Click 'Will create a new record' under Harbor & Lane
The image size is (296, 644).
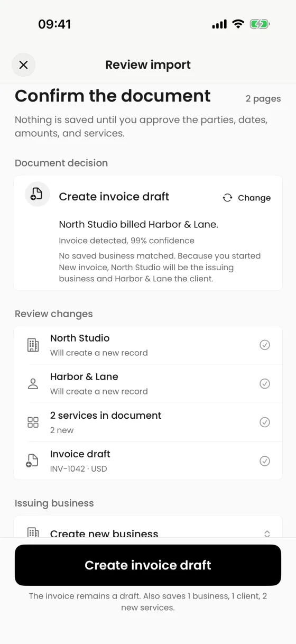tap(99, 391)
